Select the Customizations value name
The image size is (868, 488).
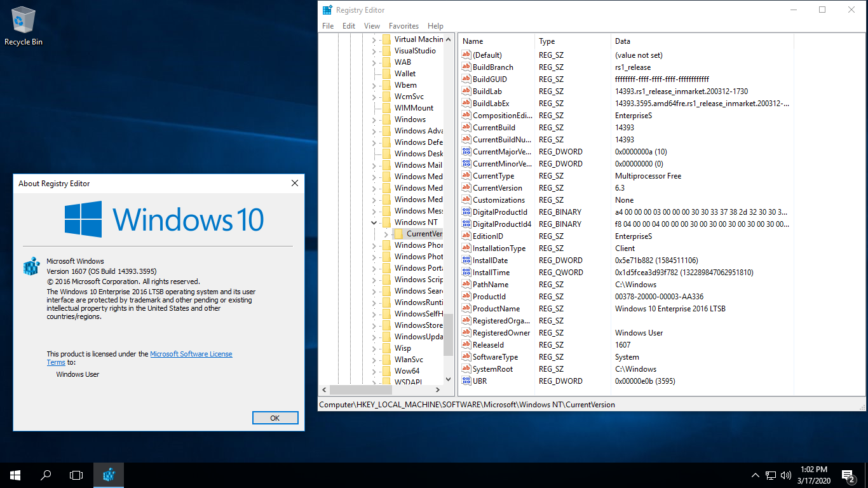(x=498, y=200)
